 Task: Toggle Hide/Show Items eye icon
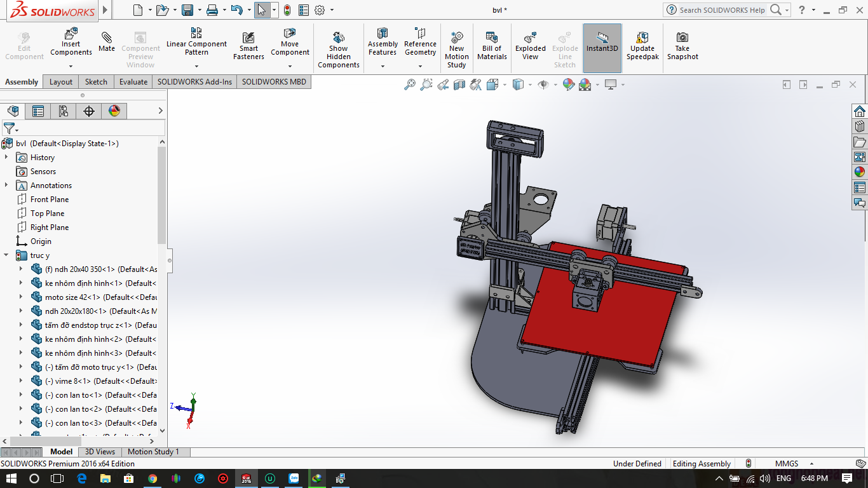(543, 85)
